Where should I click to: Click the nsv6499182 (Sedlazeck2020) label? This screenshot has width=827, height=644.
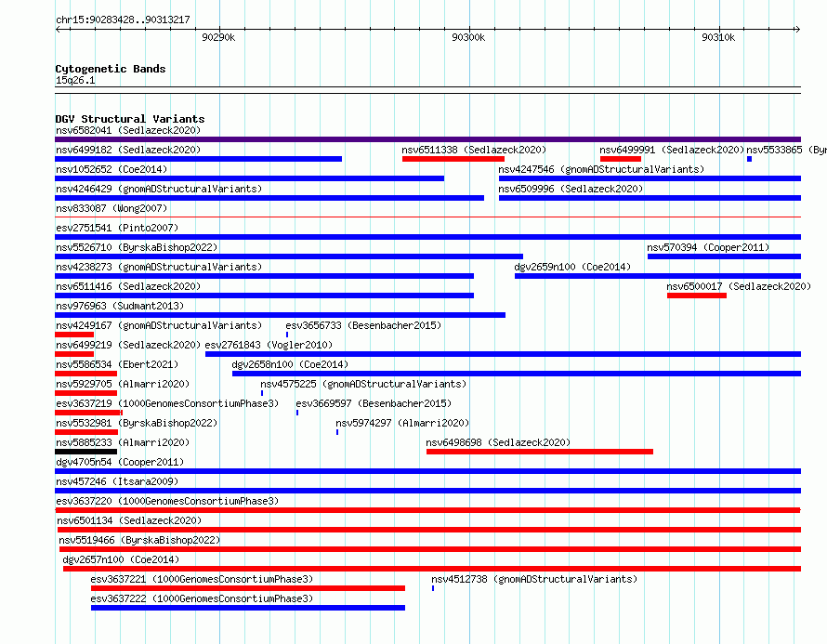tap(128, 150)
